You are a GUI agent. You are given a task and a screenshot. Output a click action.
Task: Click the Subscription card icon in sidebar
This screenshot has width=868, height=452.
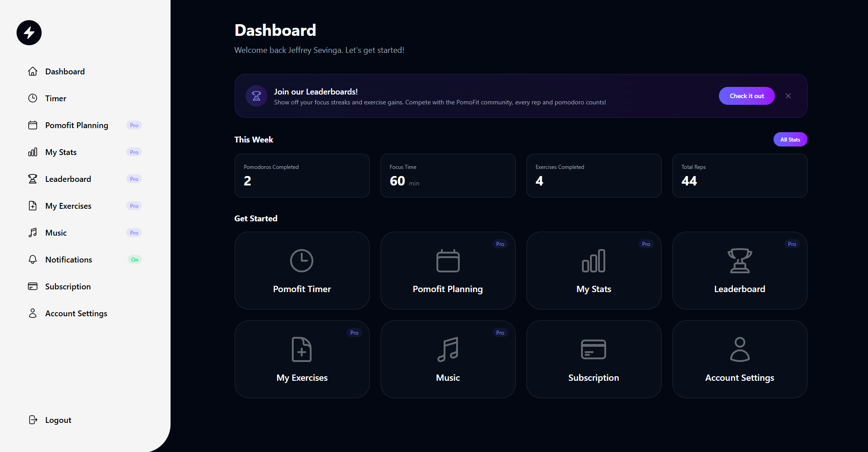pos(33,286)
